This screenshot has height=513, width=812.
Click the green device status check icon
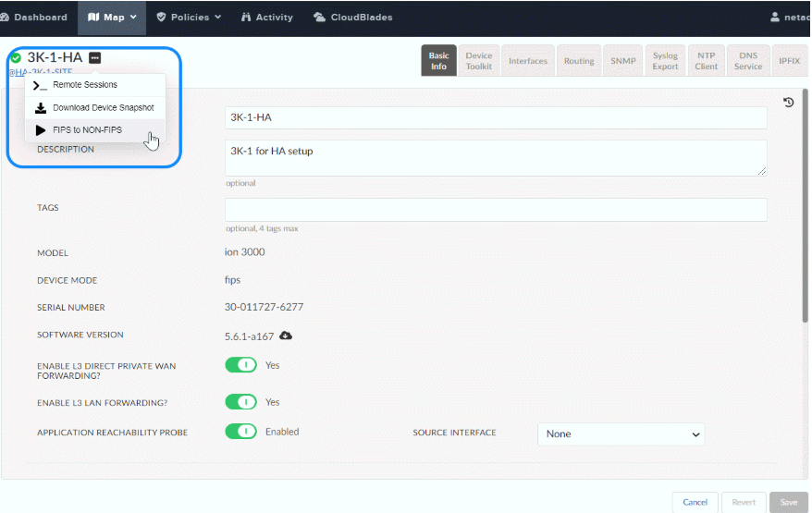pyautogui.click(x=16, y=58)
